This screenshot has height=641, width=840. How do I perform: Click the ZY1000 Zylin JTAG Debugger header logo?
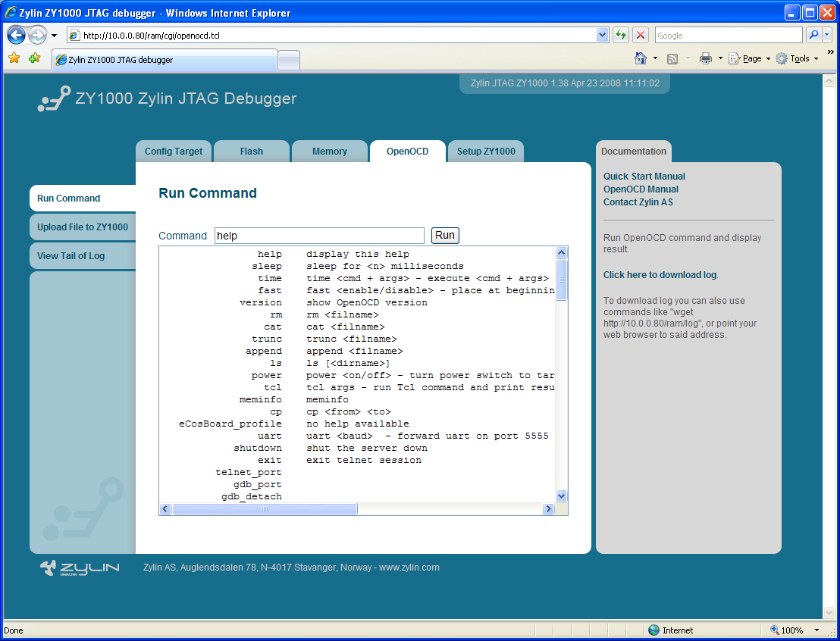(167, 98)
